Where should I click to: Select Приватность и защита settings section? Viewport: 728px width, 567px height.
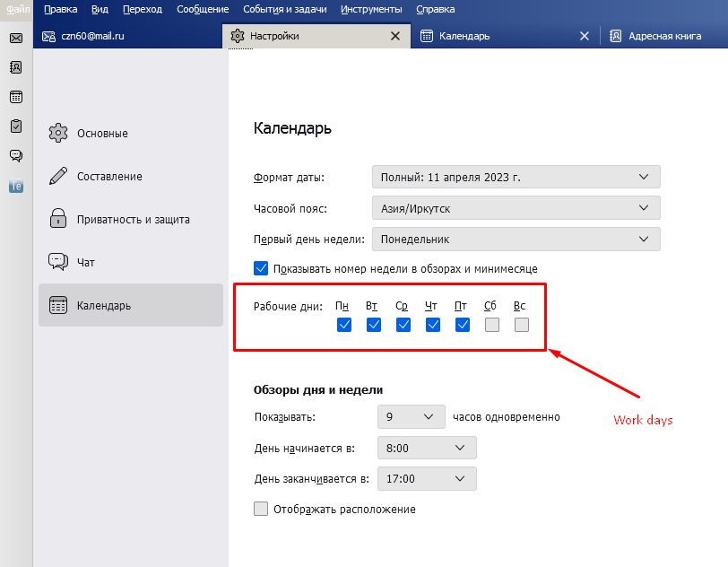click(x=133, y=220)
